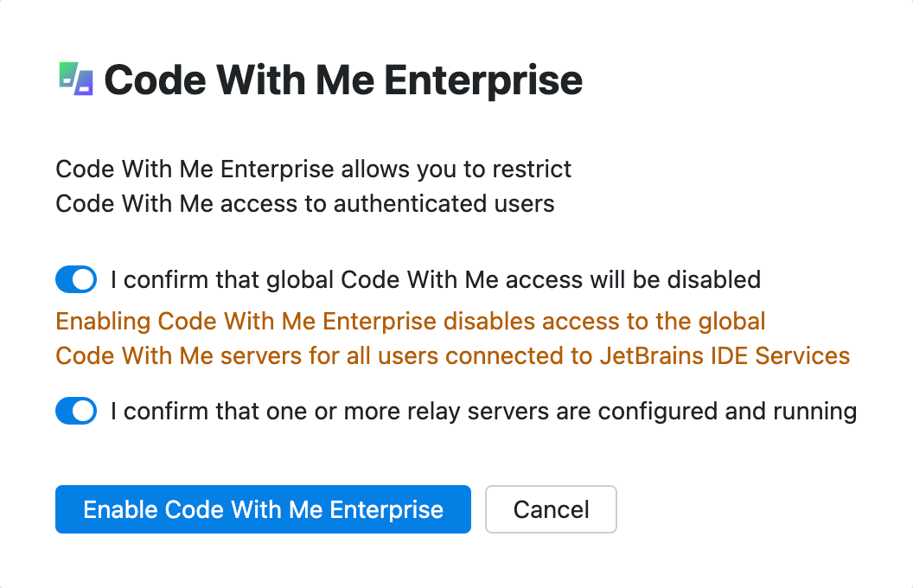Cancel the Code With Me Enterprise dialog
The height and width of the screenshot is (588, 913).
coord(551,509)
